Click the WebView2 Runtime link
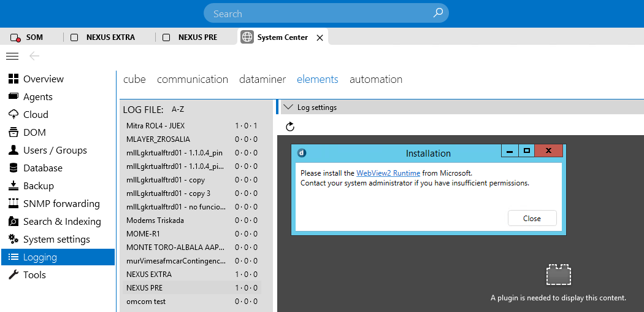Viewport: 644px width, 312px height. [388, 174]
